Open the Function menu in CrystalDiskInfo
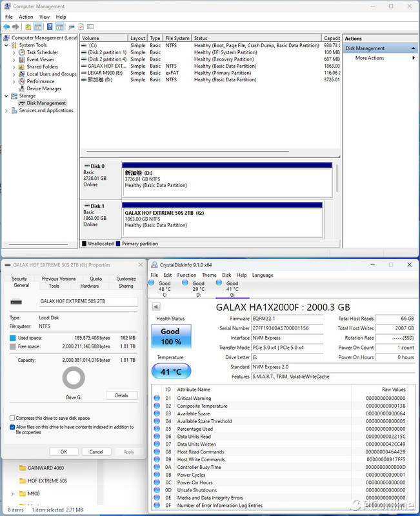The width and height of the screenshot is (420, 516). pos(186,275)
